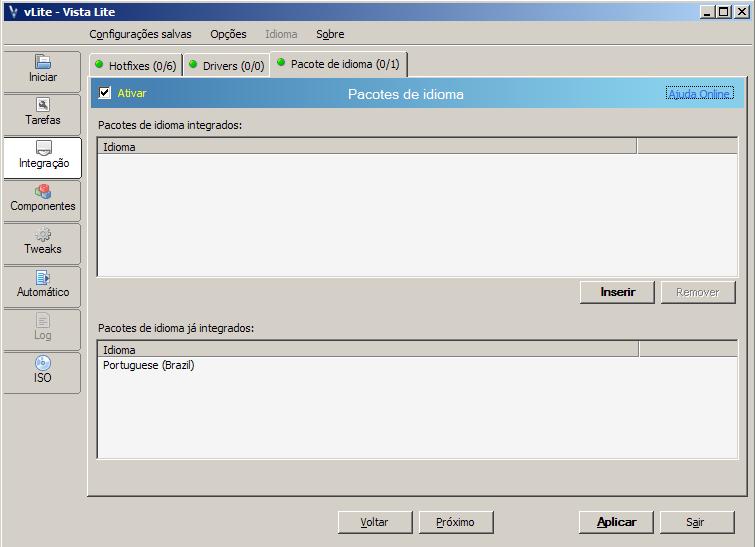Go to the ISO sidebar page
Image resolution: width=755 pixels, height=547 pixels.
(x=42, y=372)
